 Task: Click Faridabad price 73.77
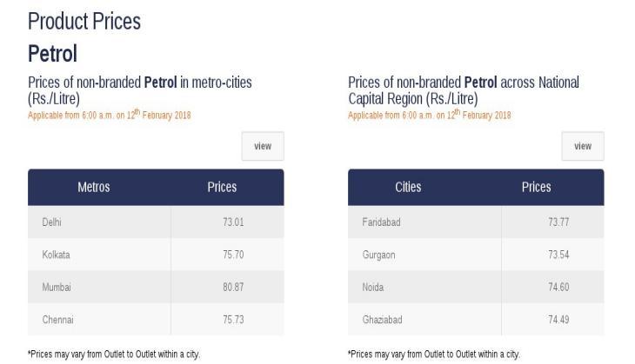click(558, 222)
